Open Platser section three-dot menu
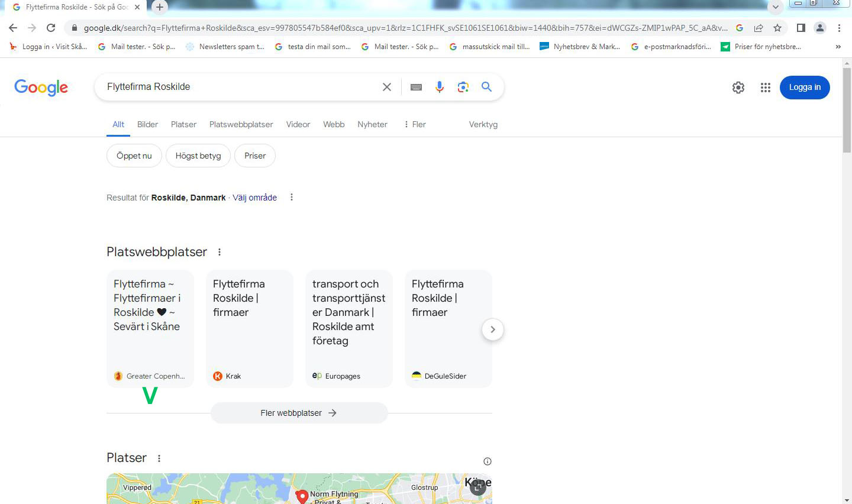 [x=159, y=458]
